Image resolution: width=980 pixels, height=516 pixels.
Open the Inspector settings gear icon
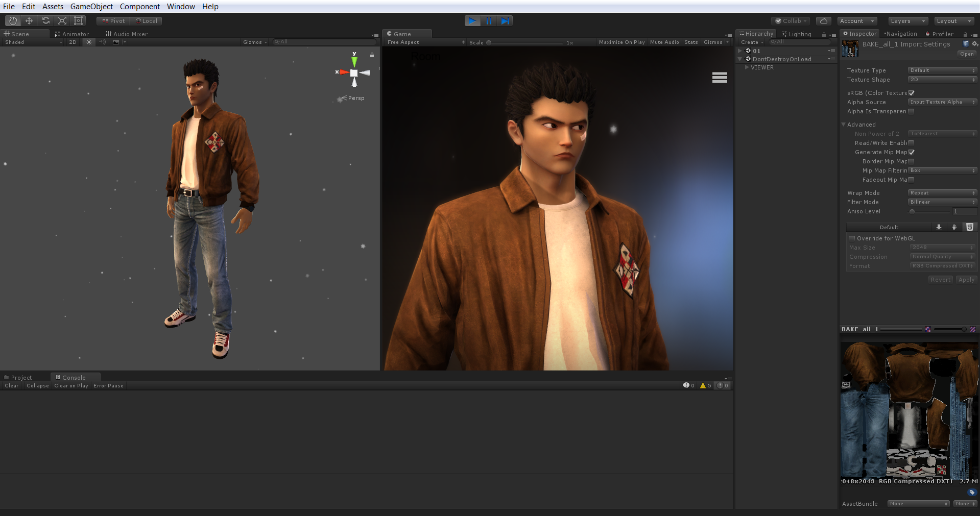[974, 44]
